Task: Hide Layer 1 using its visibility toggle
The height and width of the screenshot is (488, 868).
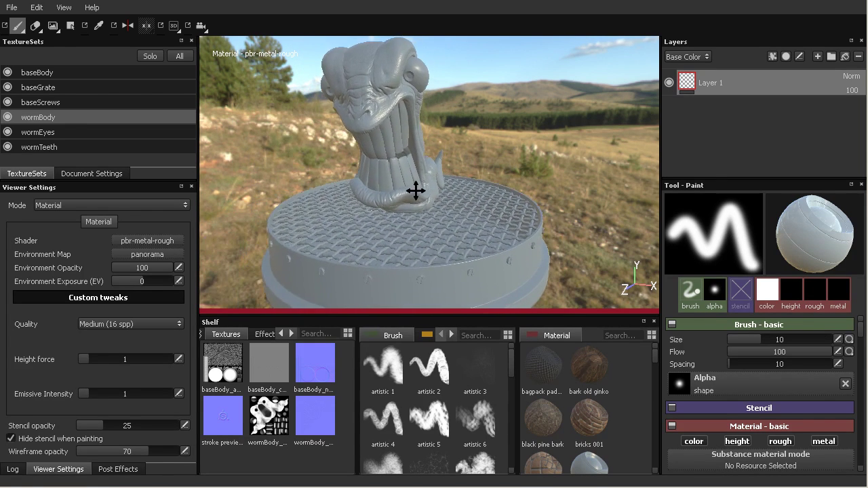Action: pyautogui.click(x=669, y=83)
